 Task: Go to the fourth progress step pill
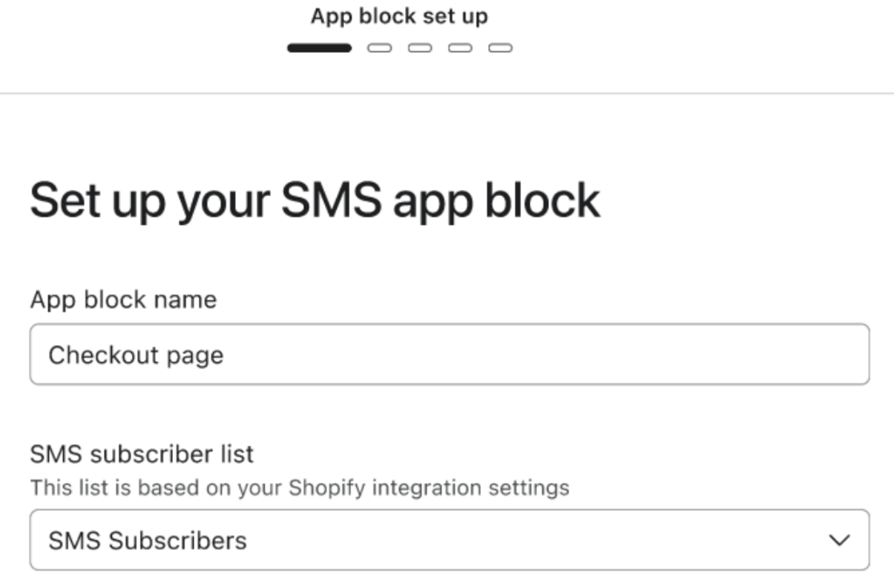point(460,47)
